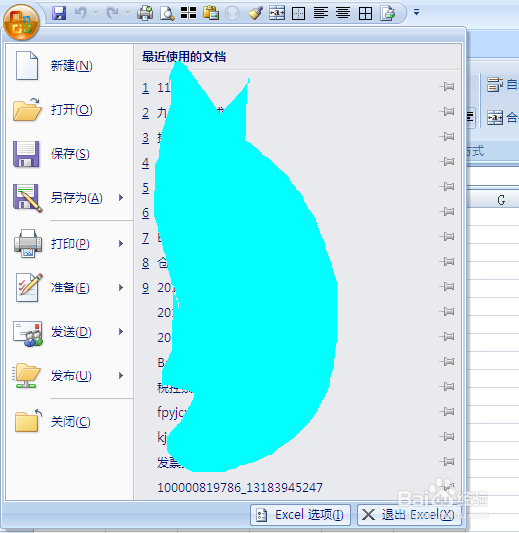The image size is (519, 533).
Task: Click the black four-square window icon
Action: pyautogui.click(x=188, y=13)
